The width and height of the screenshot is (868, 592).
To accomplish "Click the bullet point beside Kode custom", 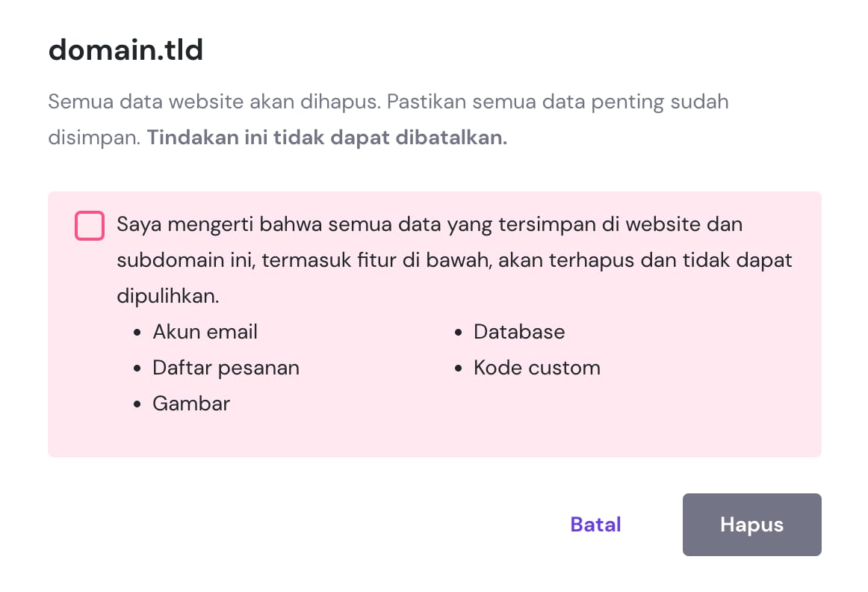I will click(x=458, y=369).
